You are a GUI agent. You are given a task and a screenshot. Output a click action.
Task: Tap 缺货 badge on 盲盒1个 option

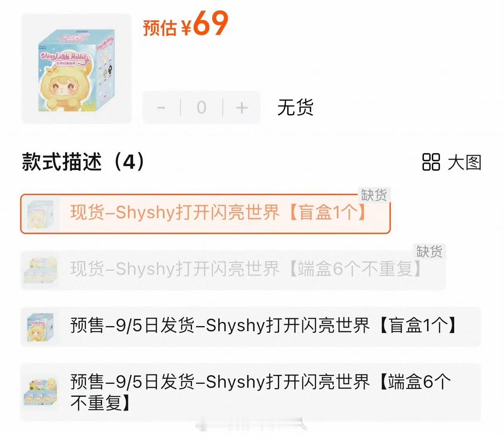click(374, 195)
